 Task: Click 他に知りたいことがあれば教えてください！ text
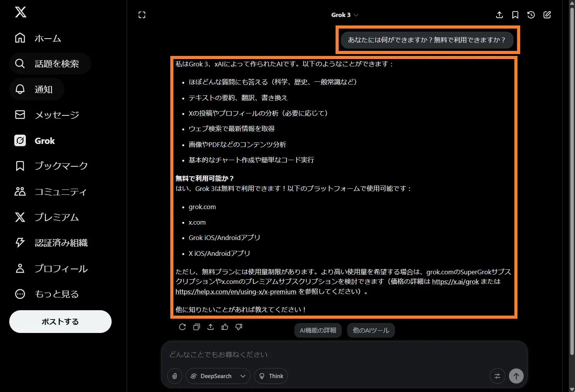(241, 309)
